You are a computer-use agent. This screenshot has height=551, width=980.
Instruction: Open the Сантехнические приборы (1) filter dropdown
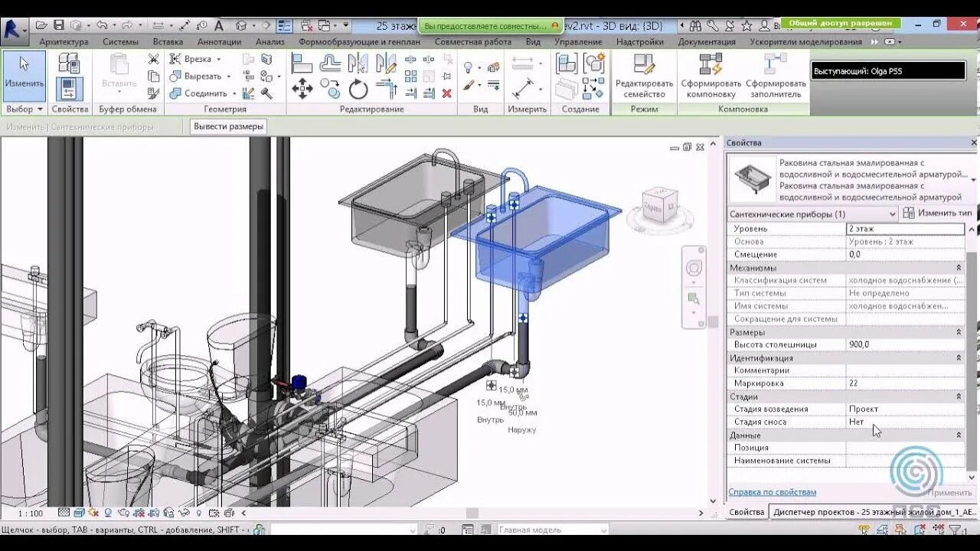click(892, 214)
